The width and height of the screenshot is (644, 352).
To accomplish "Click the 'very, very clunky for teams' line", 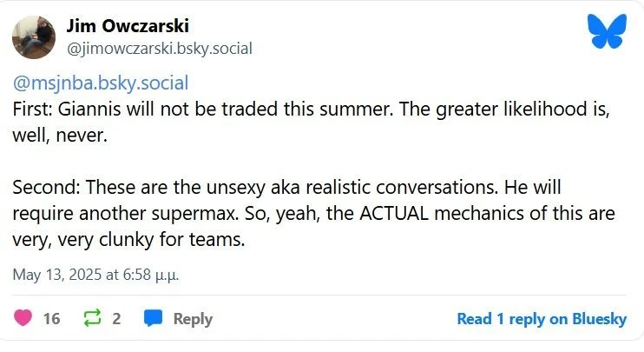I will coord(128,238).
